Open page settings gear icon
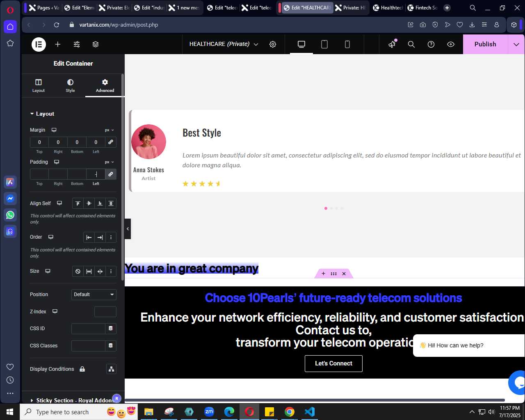Viewport: 525px width, 420px height. (273, 44)
